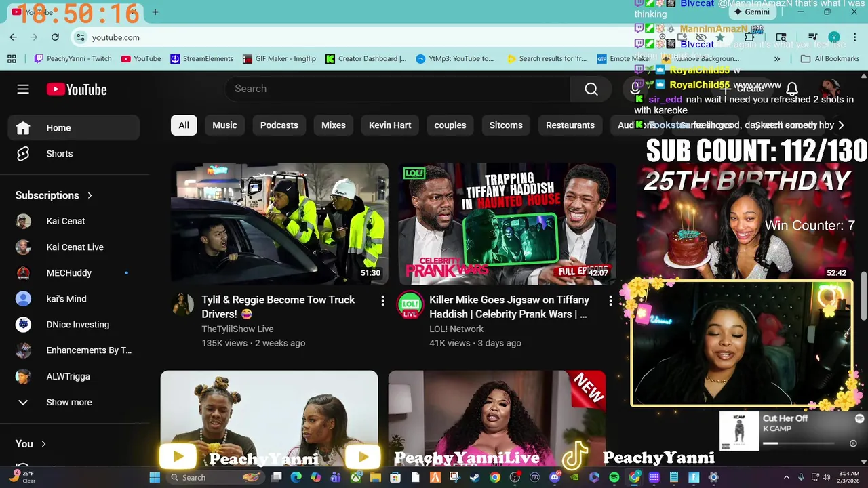This screenshot has height=488, width=868.
Task: Open StreamElements bookmark
Action: pos(201,59)
